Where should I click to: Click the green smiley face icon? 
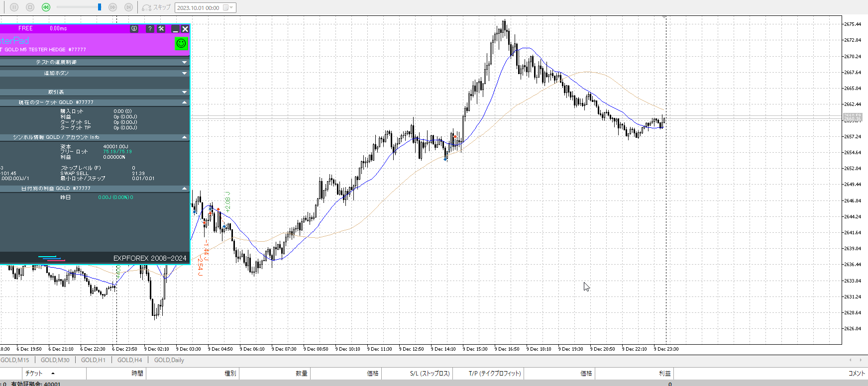(x=181, y=43)
